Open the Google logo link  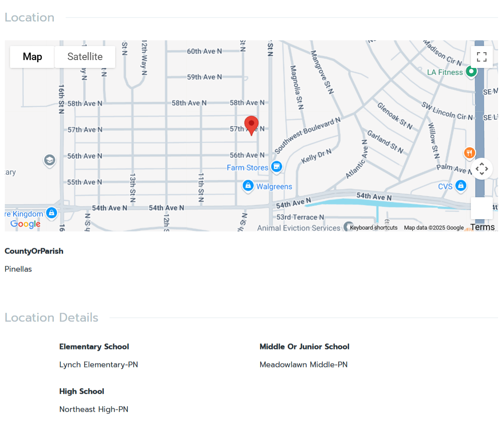[25, 224]
